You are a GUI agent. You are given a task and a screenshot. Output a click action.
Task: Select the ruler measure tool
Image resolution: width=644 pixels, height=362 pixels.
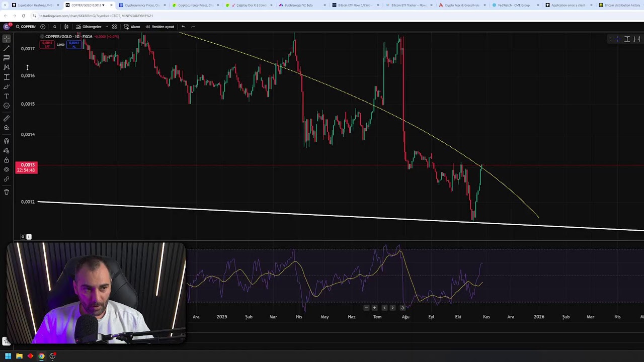pos(7,119)
